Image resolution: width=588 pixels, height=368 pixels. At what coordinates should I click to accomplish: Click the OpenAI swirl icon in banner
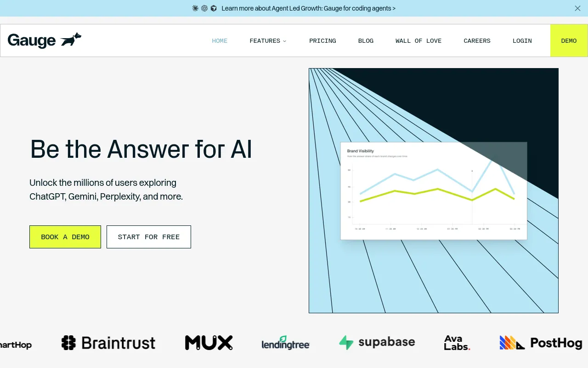coord(204,8)
